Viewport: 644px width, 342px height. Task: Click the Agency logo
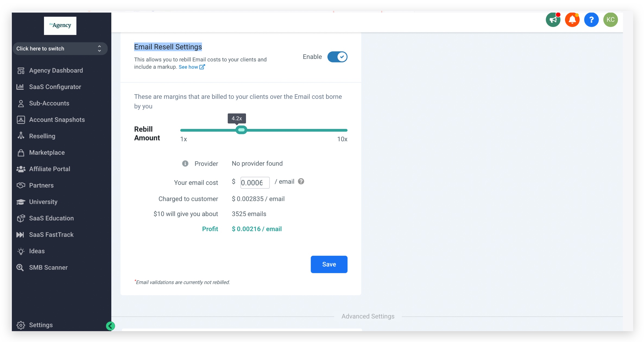[60, 26]
